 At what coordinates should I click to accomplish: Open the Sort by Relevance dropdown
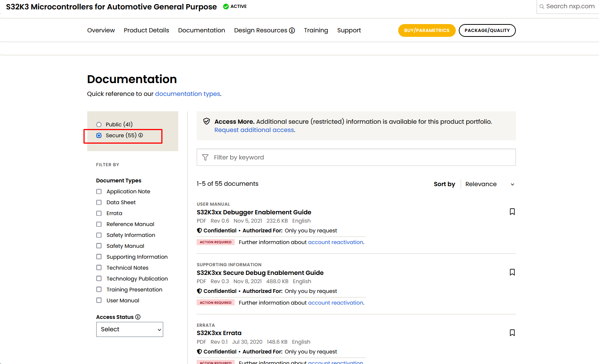click(x=489, y=184)
